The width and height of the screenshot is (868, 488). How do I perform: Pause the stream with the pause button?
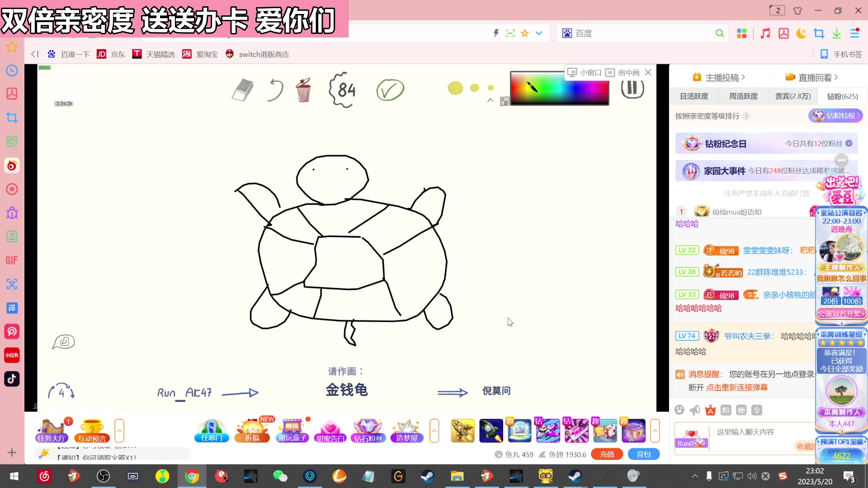pos(632,89)
